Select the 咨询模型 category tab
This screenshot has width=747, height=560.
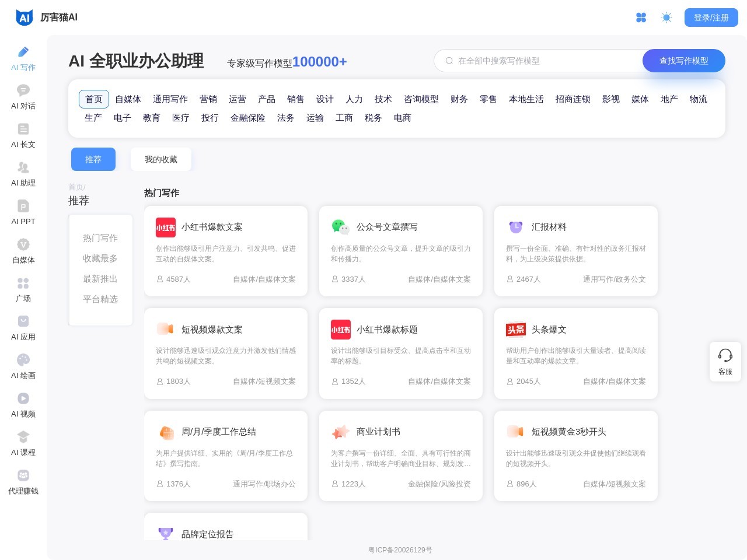(x=421, y=99)
